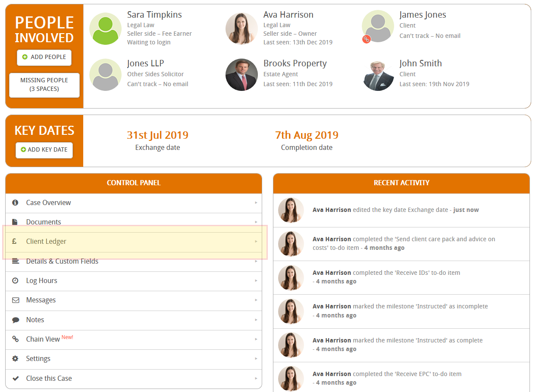Click the Case Overview info icon
Screen dimensions: 539x392
click(x=16, y=202)
